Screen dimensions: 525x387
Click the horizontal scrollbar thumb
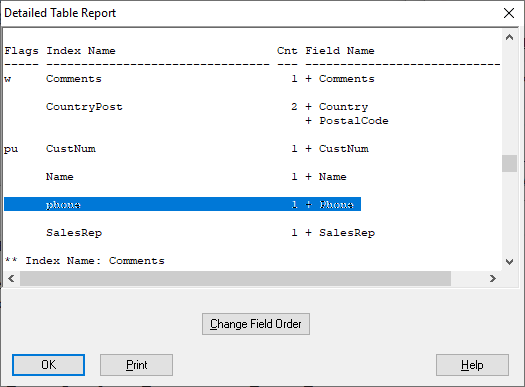click(235, 279)
